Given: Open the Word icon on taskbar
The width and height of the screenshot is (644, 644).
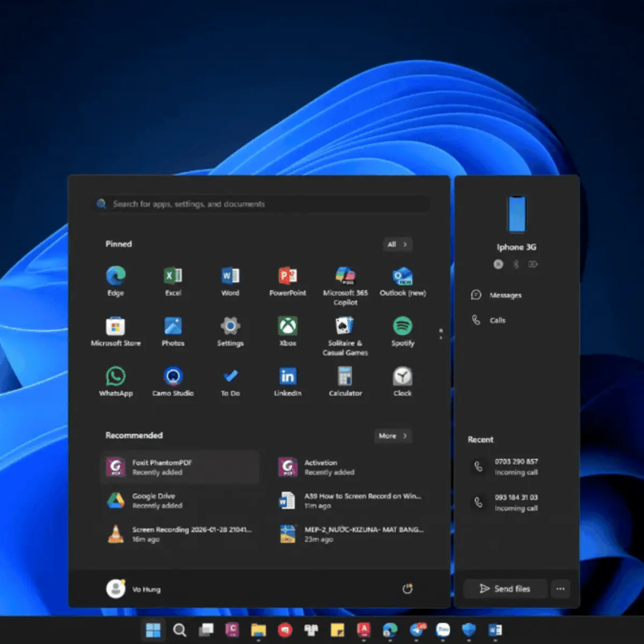Looking at the screenshot, I should (495, 630).
